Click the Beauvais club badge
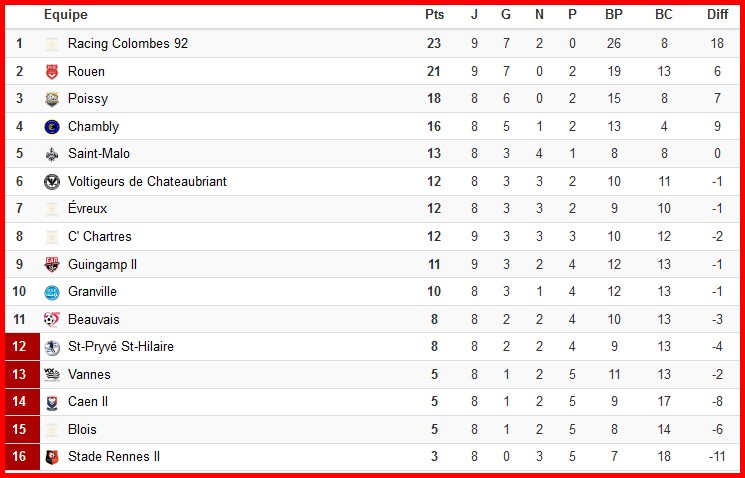Image resolution: width=745 pixels, height=478 pixels. coord(52,320)
